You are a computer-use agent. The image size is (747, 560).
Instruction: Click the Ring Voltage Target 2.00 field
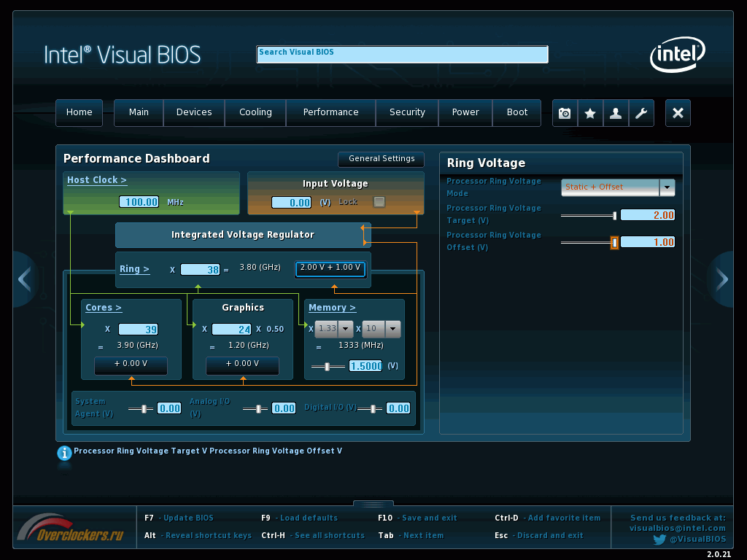coord(648,215)
